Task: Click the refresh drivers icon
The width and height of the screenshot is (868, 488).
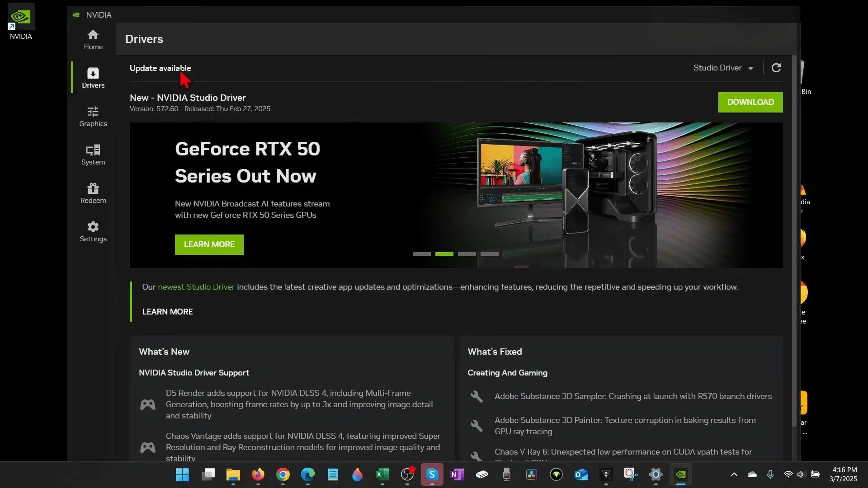Action: [x=776, y=68]
